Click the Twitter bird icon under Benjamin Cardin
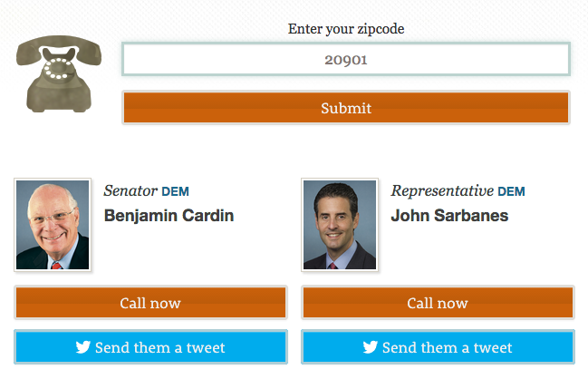 83,347
